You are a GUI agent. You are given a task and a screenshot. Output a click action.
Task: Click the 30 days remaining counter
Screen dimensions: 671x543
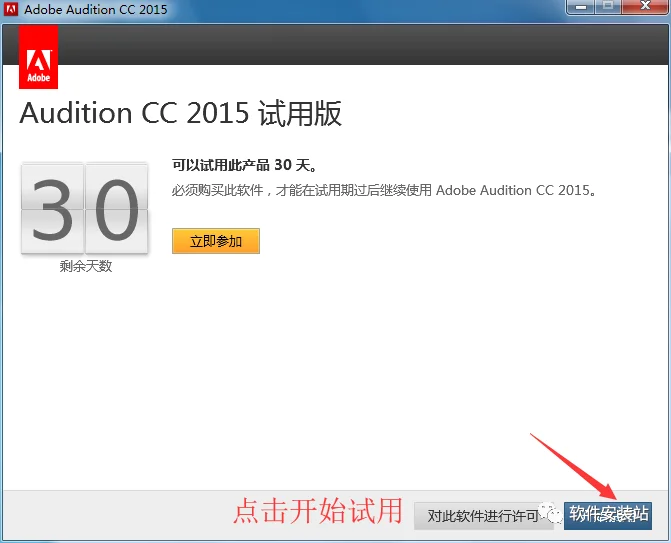pos(85,208)
